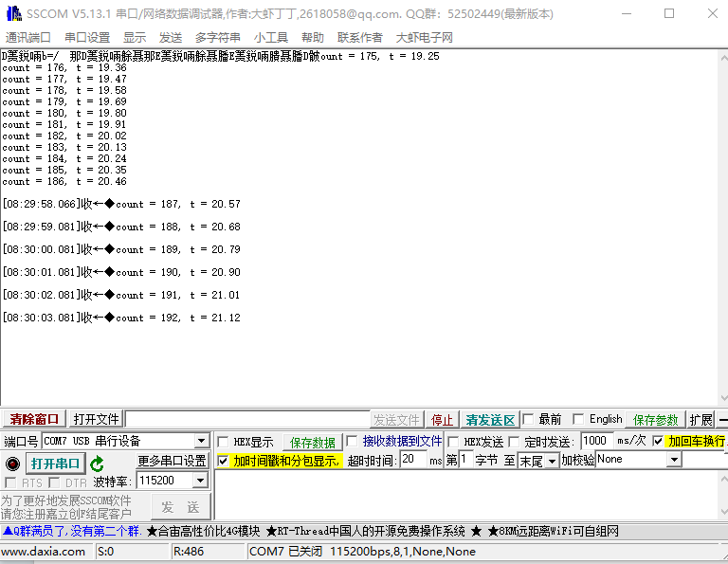Check the 最前 always-on-top box
Screen dimensions: 728x564
[x=528, y=420]
